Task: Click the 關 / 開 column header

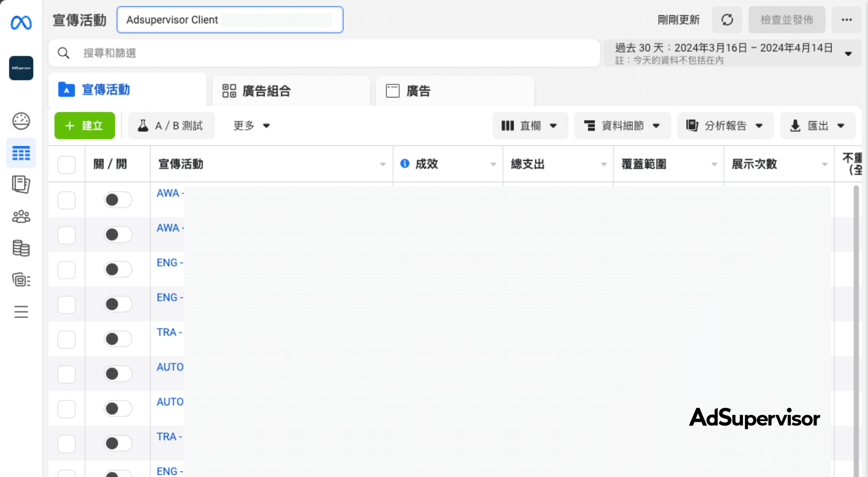Action: click(x=110, y=164)
